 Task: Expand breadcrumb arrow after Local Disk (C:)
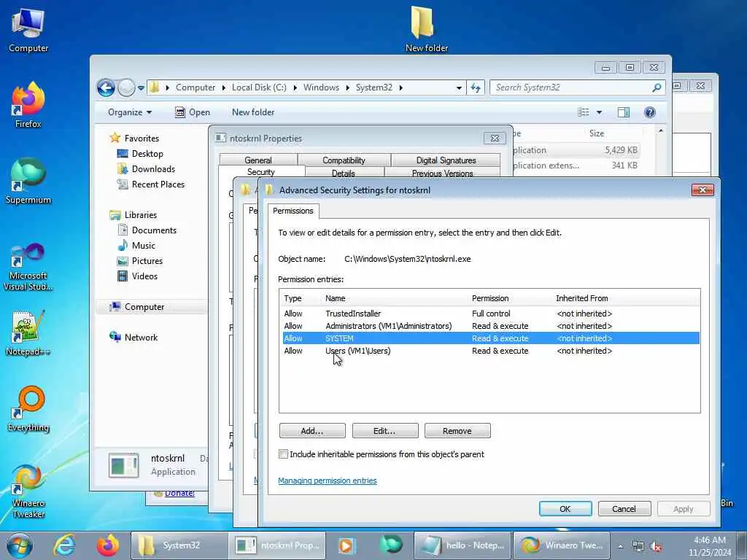[295, 87]
